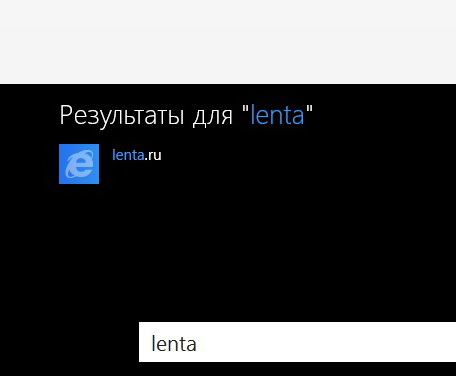Click the highlighted "lenta" part of lenta.ru
The width and height of the screenshot is (456, 376).
(x=128, y=155)
